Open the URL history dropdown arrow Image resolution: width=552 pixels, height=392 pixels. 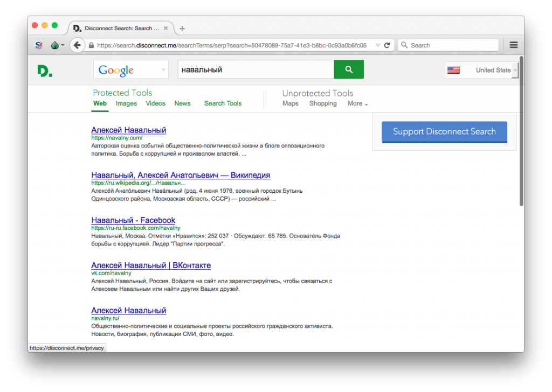[x=378, y=45]
